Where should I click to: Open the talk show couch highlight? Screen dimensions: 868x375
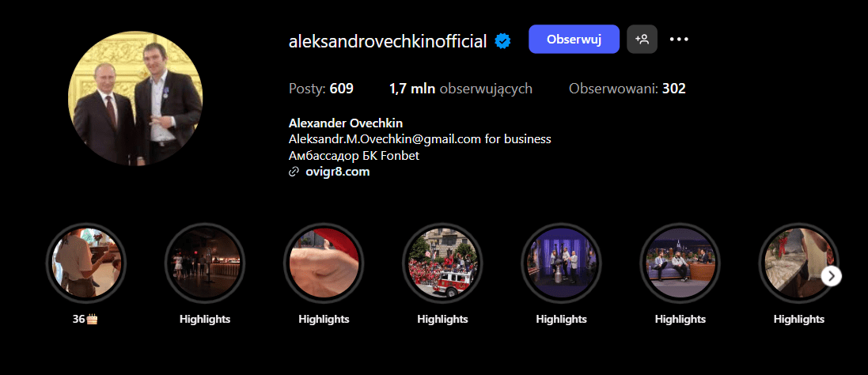(x=680, y=263)
